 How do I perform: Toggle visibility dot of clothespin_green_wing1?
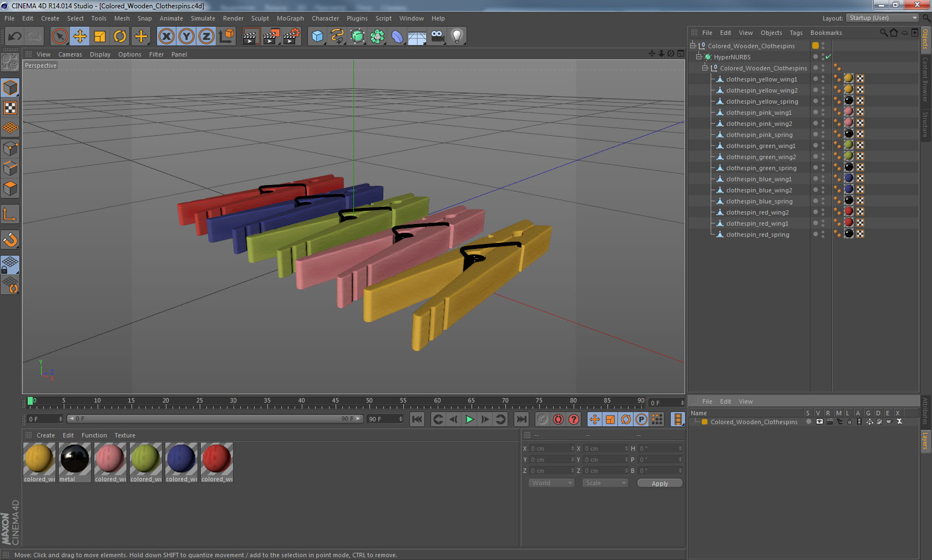823,144
